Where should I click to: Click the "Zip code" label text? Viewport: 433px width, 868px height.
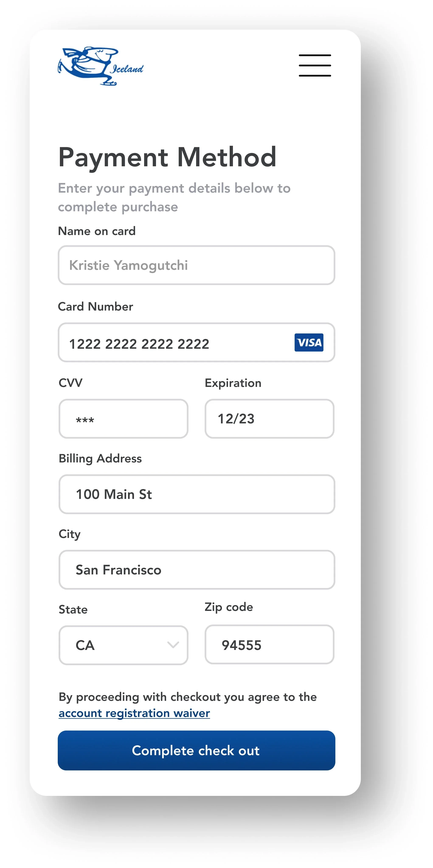coord(229,607)
